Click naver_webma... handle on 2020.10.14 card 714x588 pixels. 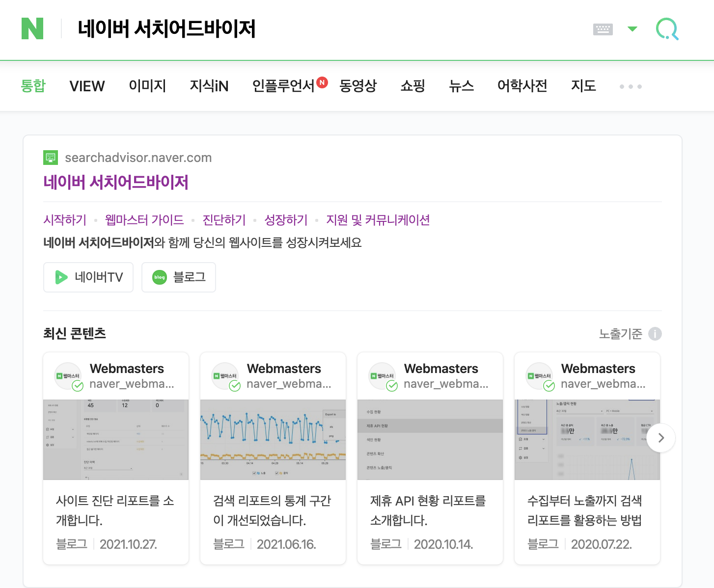click(x=446, y=384)
